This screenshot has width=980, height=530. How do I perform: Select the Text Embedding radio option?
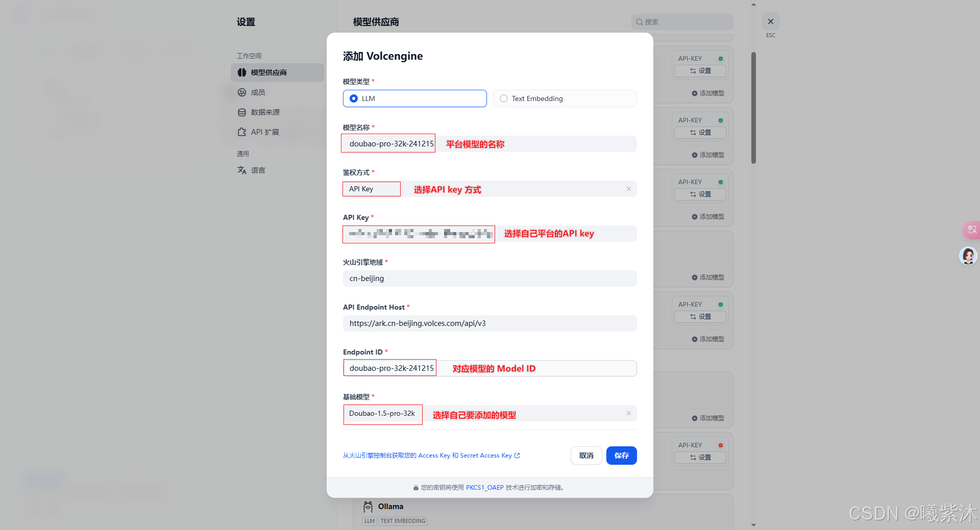[565, 98]
